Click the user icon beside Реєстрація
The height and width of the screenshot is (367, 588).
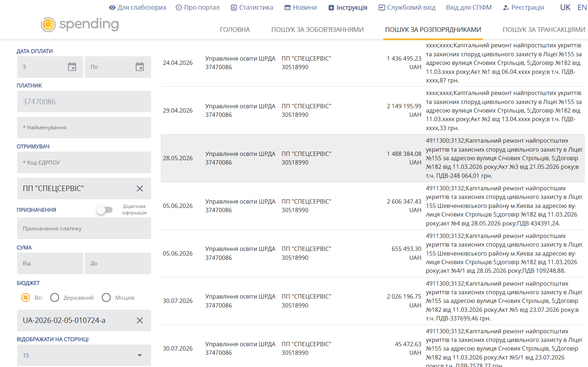pyautogui.click(x=506, y=8)
